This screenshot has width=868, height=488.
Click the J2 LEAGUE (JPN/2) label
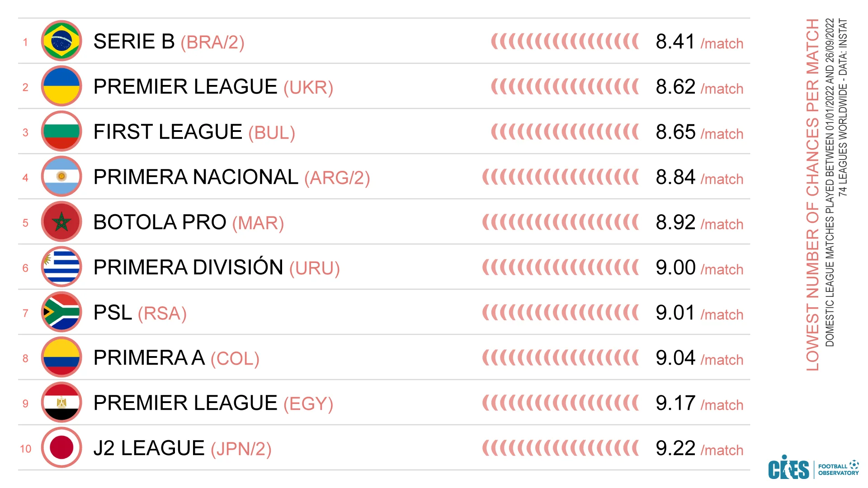[182, 449]
